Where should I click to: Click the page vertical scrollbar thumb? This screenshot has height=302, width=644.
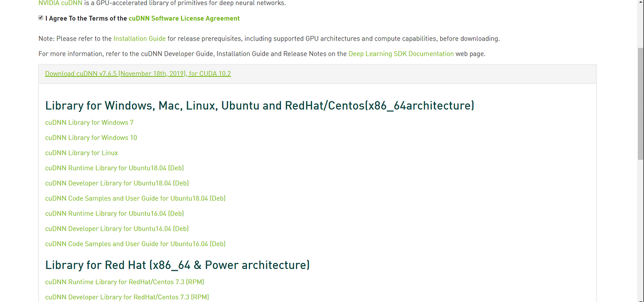640,104
